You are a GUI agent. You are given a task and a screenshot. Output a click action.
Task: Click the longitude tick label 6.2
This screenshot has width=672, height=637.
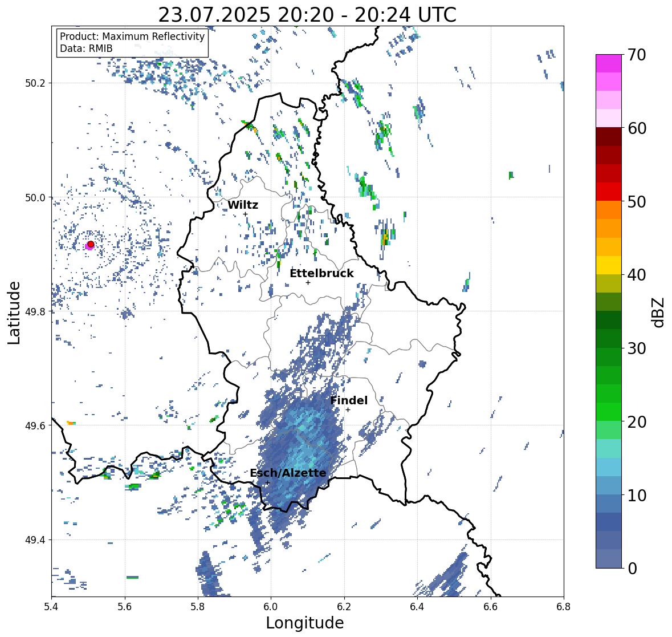(x=344, y=606)
